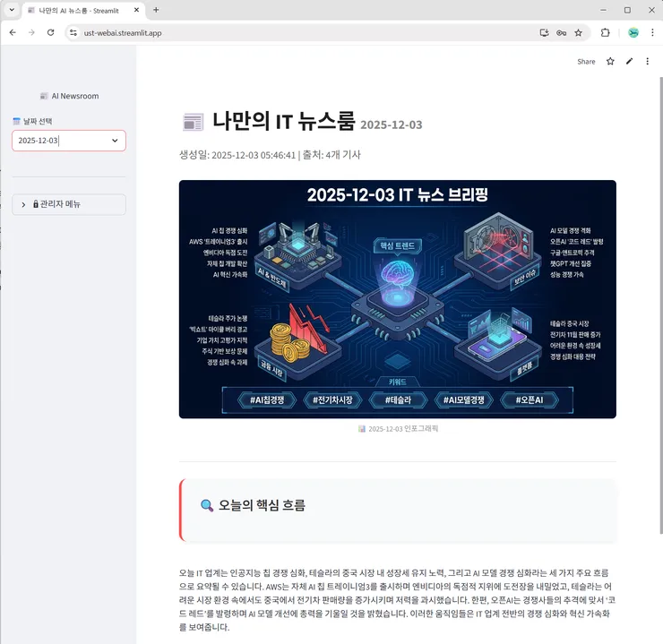Image resolution: width=663 pixels, height=644 pixels.
Task: Reload the Streamlit page
Action: point(50,32)
